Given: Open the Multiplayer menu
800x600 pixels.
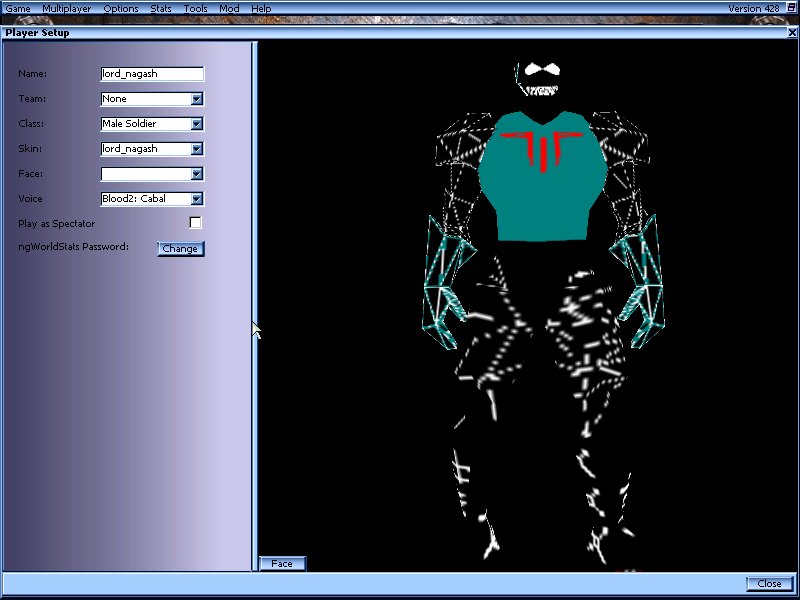Looking at the screenshot, I should 66,8.
